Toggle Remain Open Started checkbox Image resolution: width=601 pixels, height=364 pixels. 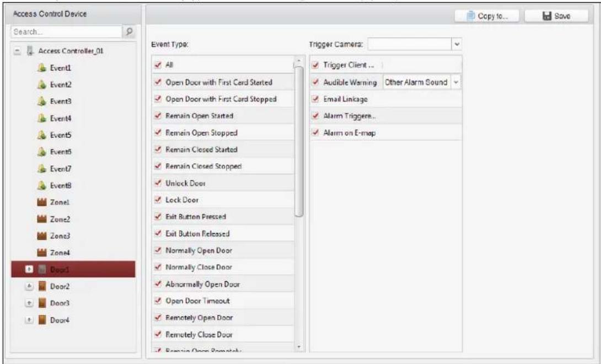[158, 116]
